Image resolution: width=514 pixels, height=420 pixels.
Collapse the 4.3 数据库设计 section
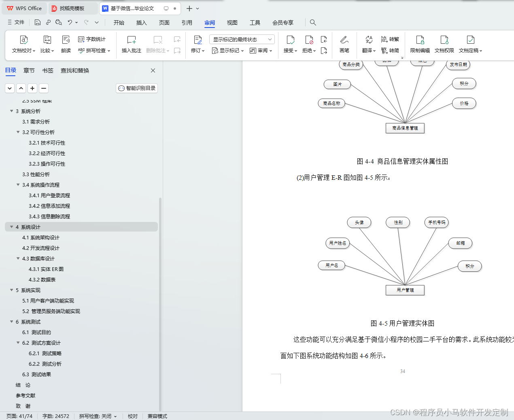tap(18, 258)
